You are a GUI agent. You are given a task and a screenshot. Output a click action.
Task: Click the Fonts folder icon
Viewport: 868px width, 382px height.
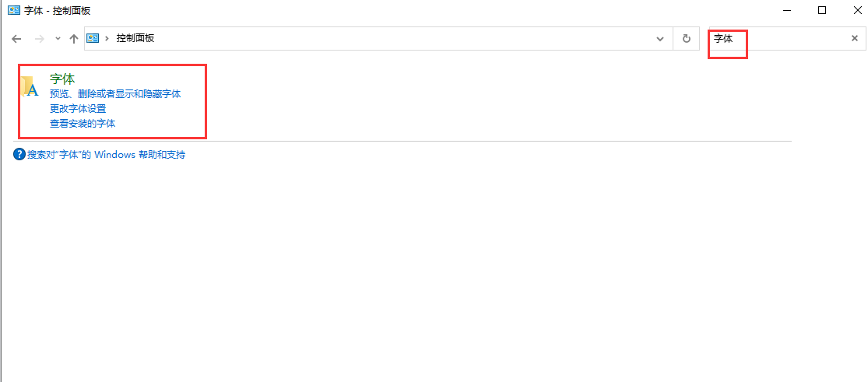tap(30, 87)
